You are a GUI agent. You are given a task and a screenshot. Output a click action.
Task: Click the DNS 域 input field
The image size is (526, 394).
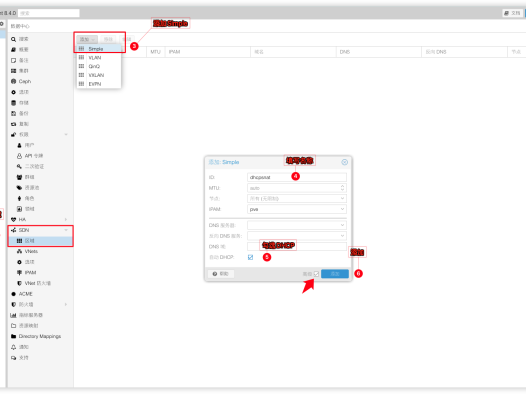click(x=297, y=246)
